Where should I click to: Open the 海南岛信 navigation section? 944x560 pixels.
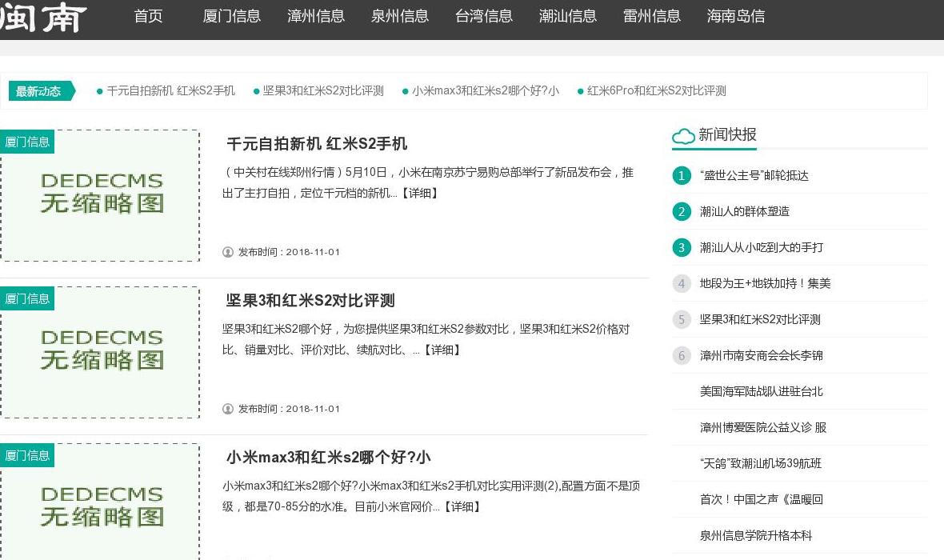point(736,15)
